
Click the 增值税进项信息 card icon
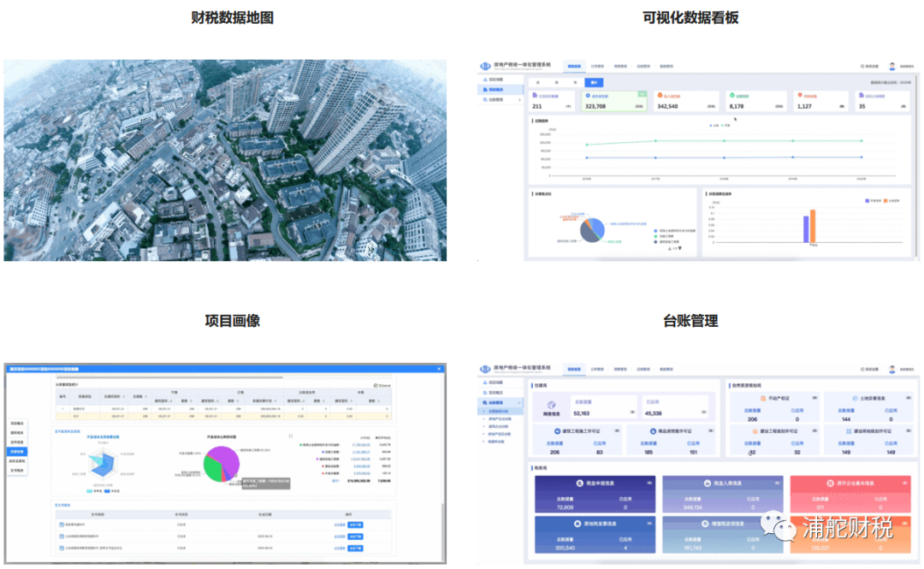tap(705, 524)
